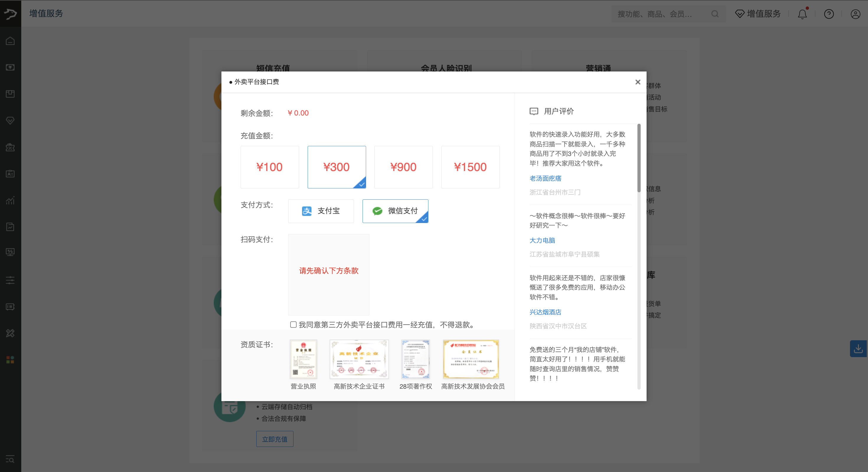
Task: Click the search magnifier icon in top bar
Action: (715, 14)
